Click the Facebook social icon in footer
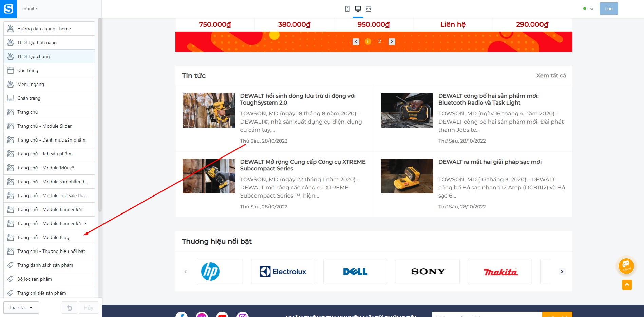644x317 pixels. 182,315
